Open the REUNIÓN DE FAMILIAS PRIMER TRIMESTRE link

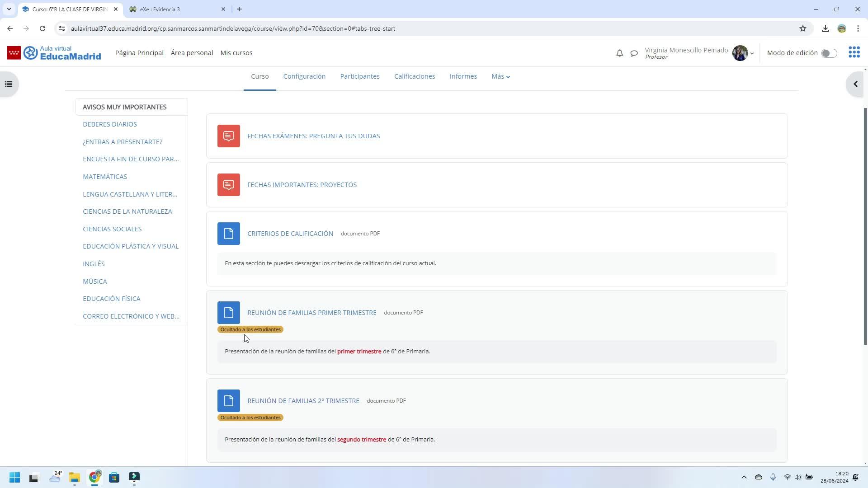311,313
